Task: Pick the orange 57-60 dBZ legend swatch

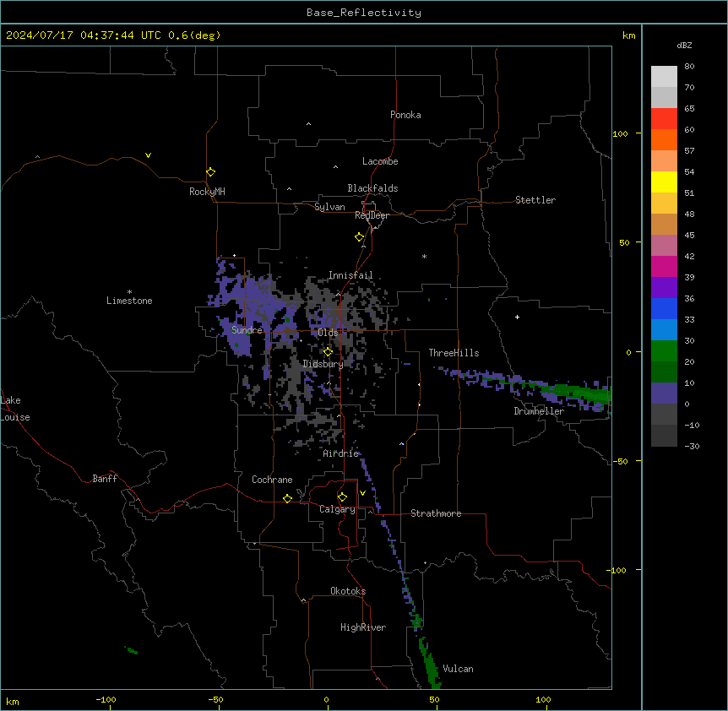Action: pos(664,139)
